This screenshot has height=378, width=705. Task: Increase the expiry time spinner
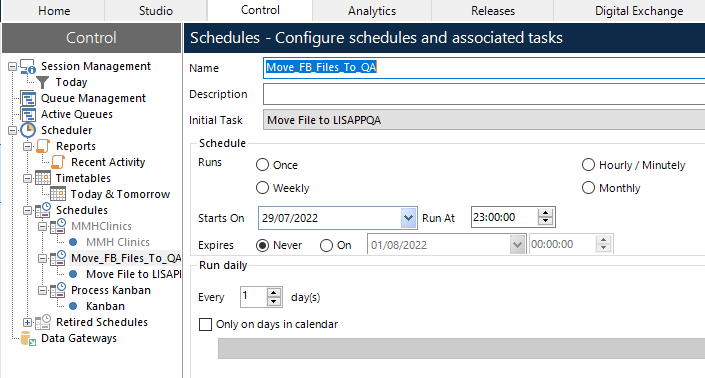[x=603, y=240]
